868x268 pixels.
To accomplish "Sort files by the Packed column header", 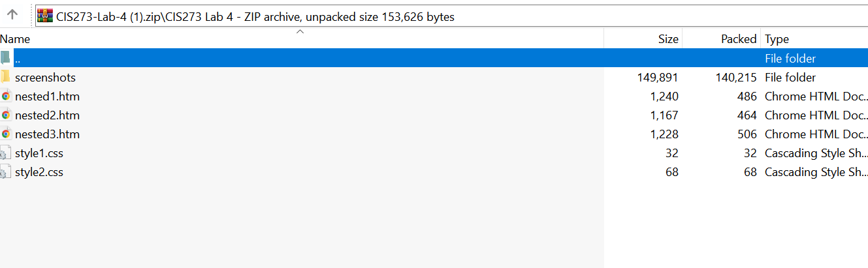I will [x=738, y=39].
